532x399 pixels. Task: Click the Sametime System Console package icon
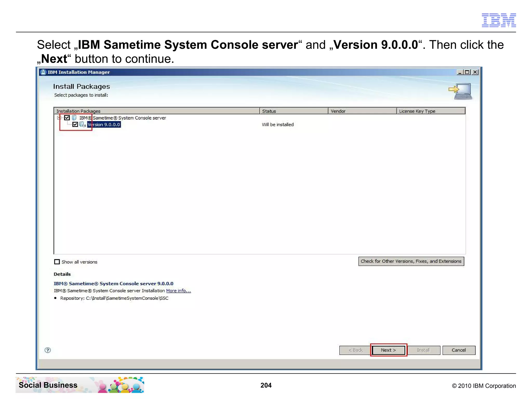(x=74, y=118)
